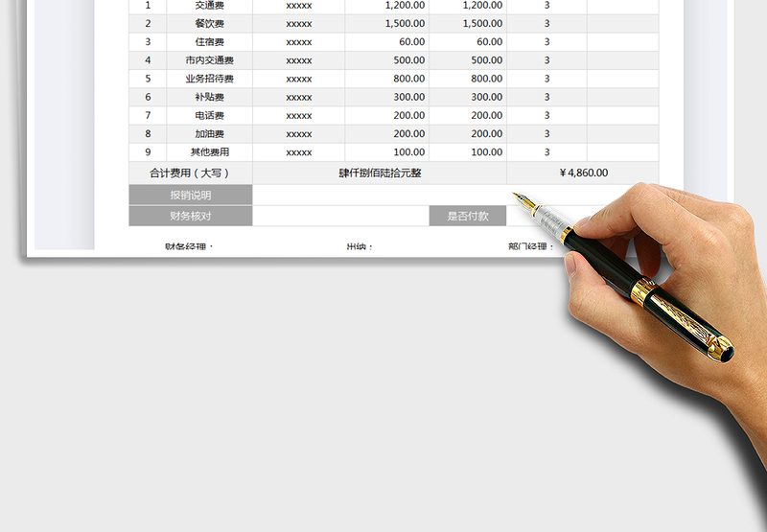Select the 住宿费 expense cell
The height and width of the screenshot is (532, 767).
pos(209,42)
